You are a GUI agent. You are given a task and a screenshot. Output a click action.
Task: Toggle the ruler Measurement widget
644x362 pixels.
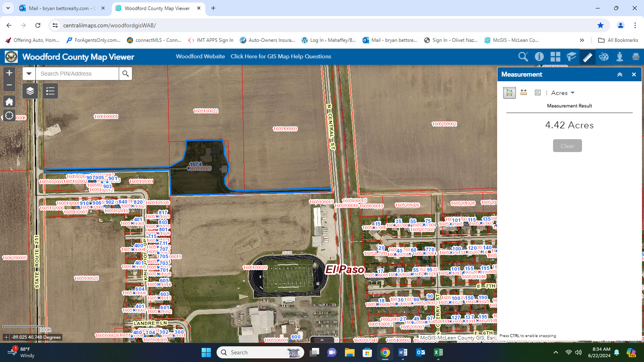(588, 57)
